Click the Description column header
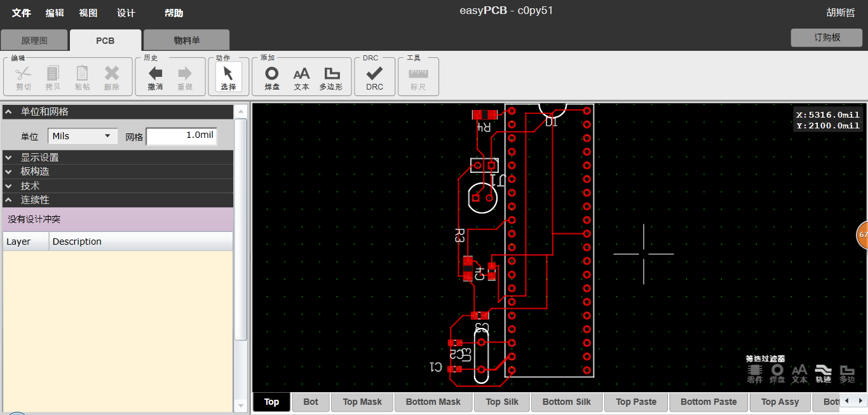 141,242
